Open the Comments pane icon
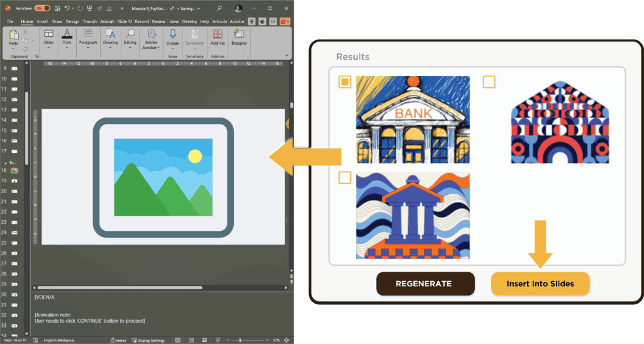 pyautogui.click(x=273, y=21)
